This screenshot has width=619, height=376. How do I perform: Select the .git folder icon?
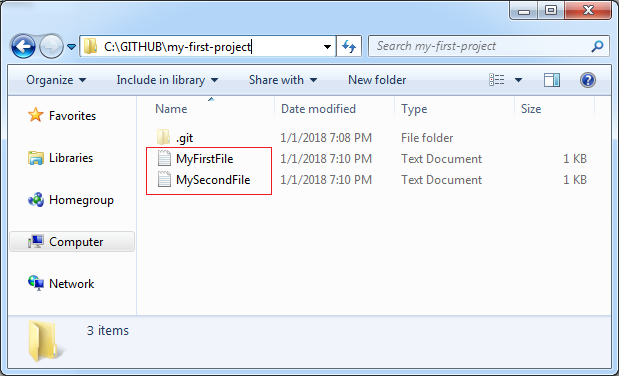click(x=163, y=137)
